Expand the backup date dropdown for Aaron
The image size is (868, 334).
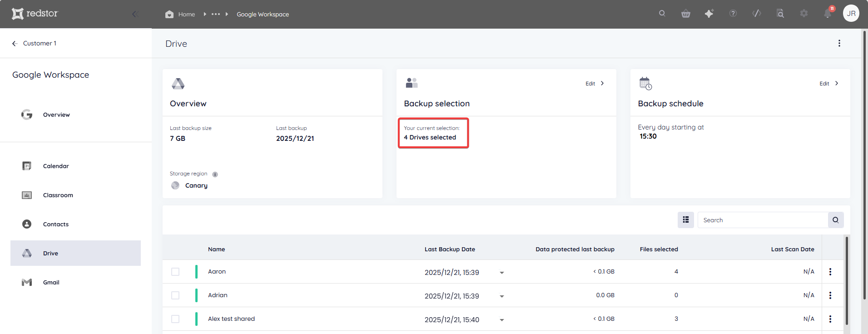(x=502, y=273)
